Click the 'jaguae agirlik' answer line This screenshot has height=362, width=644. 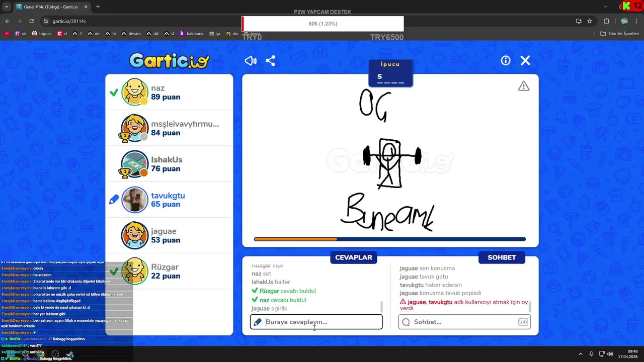pyautogui.click(x=269, y=309)
